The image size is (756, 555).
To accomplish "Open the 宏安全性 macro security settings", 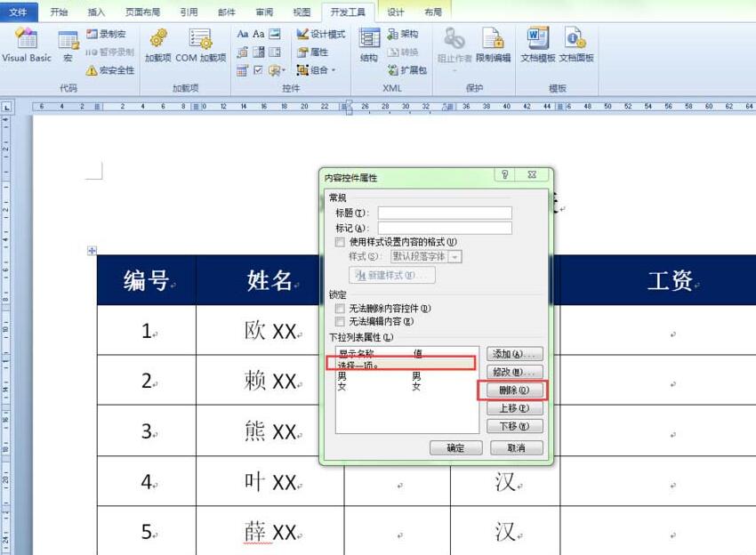I will pos(110,69).
